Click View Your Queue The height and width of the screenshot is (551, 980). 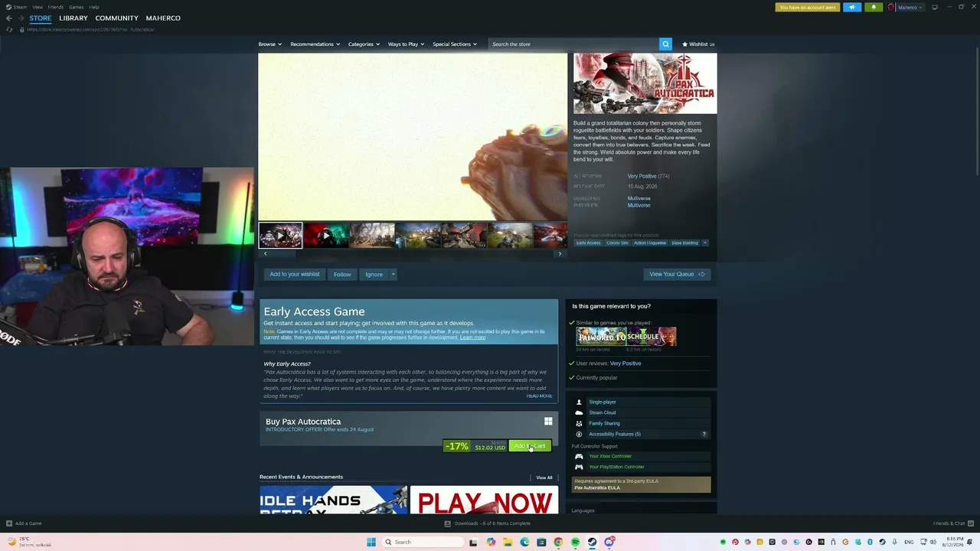(x=677, y=274)
